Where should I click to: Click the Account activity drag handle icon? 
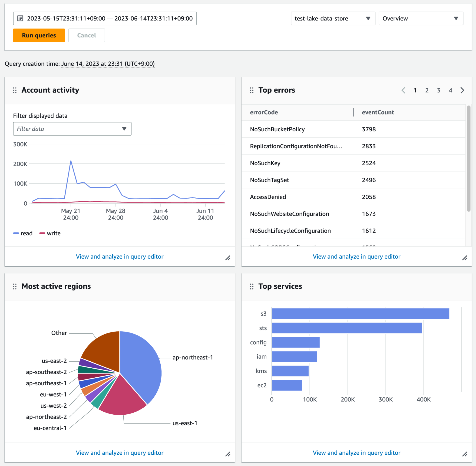(15, 90)
